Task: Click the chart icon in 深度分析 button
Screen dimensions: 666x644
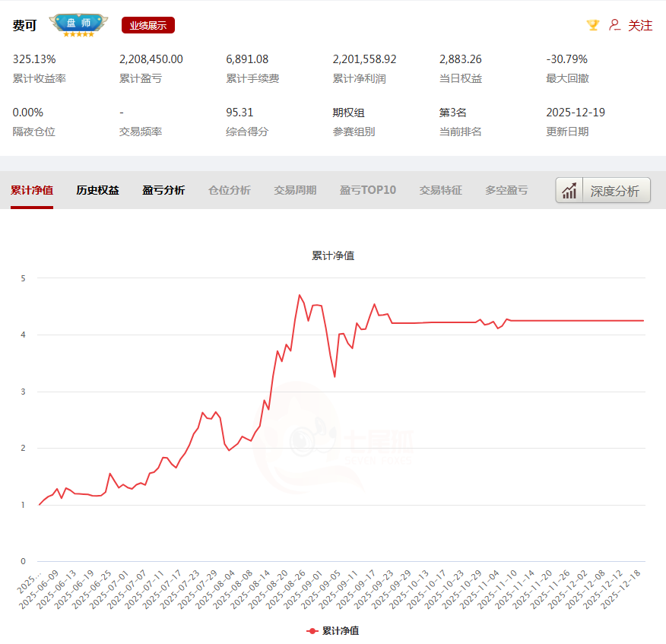Action: tap(569, 191)
